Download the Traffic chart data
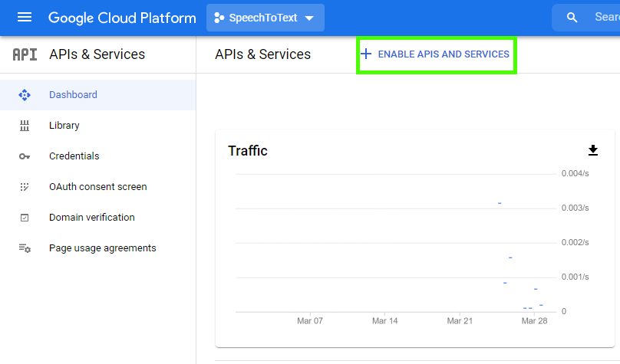Viewport: 620px width, 364px height. click(x=592, y=150)
